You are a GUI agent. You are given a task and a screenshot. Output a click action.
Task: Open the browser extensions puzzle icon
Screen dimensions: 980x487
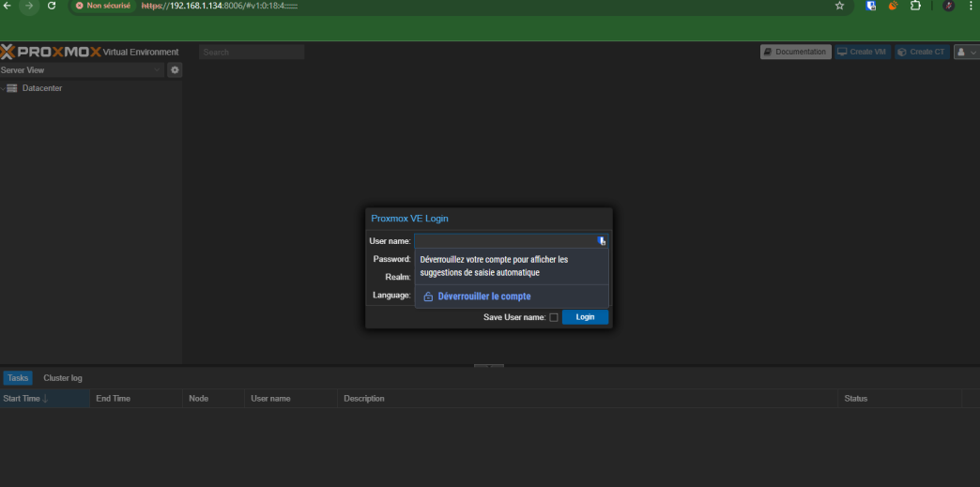click(x=915, y=6)
